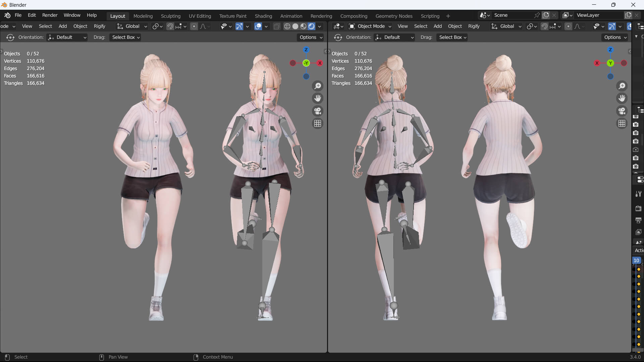Click the ViewLayer name field

point(599,15)
